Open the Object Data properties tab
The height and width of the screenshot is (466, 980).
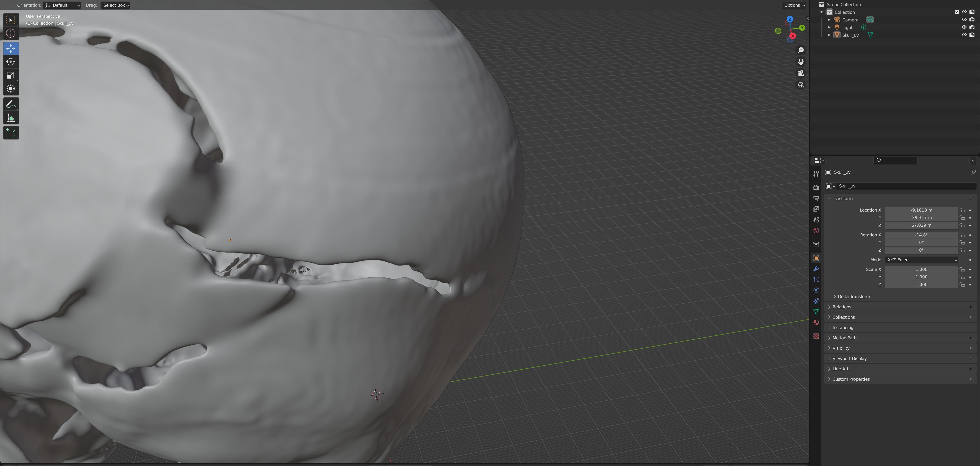816,312
